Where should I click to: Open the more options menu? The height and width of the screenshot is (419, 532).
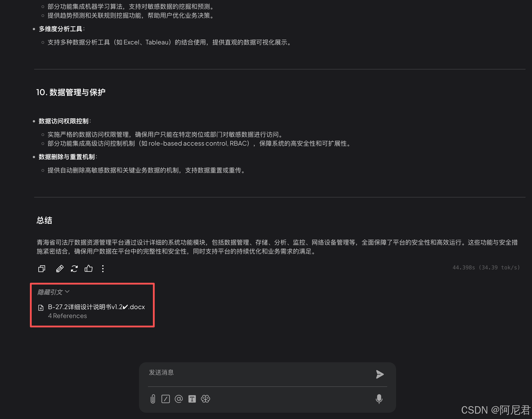pos(103,269)
